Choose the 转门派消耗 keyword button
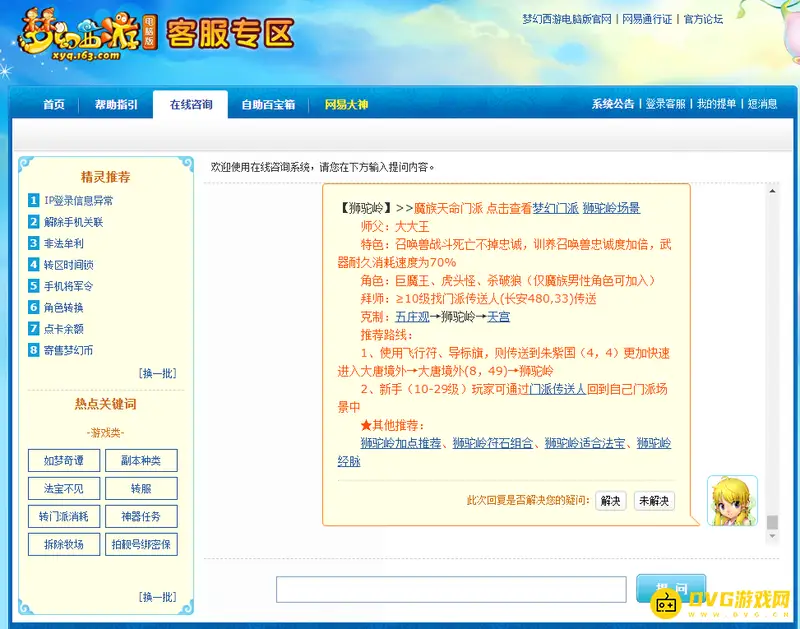The image size is (800, 629). click(64, 516)
